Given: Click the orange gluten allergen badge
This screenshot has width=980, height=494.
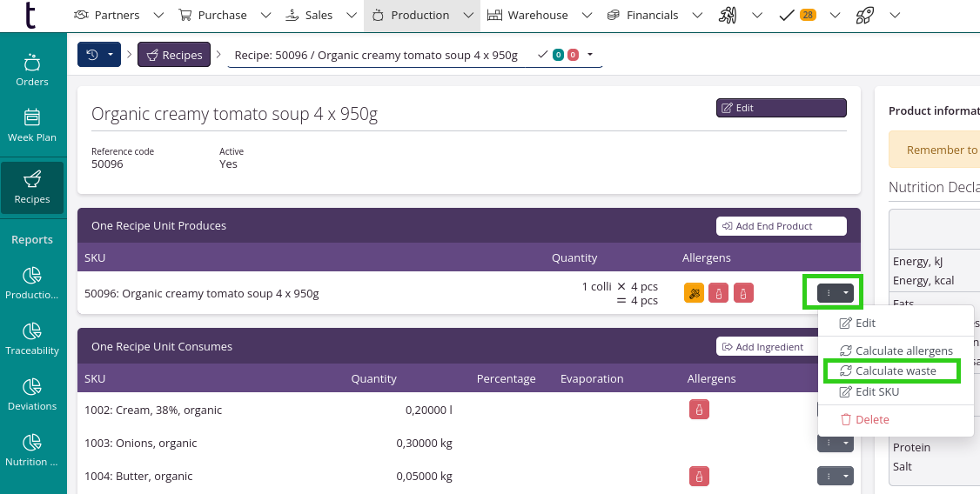Looking at the screenshot, I should tap(694, 293).
